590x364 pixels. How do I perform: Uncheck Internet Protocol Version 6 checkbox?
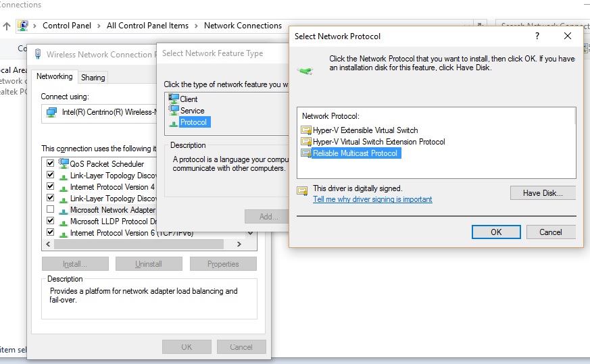[x=51, y=232]
